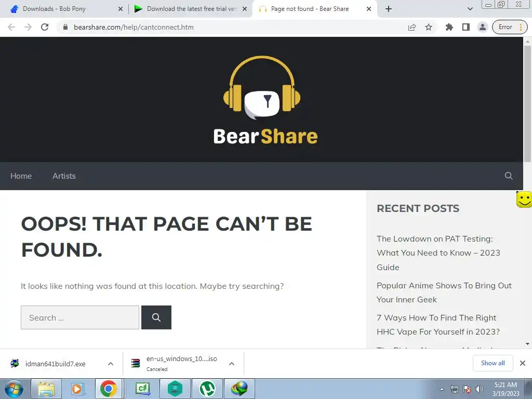Open the Windows Start menu
Screen dimensions: 532x399
pos(14,389)
